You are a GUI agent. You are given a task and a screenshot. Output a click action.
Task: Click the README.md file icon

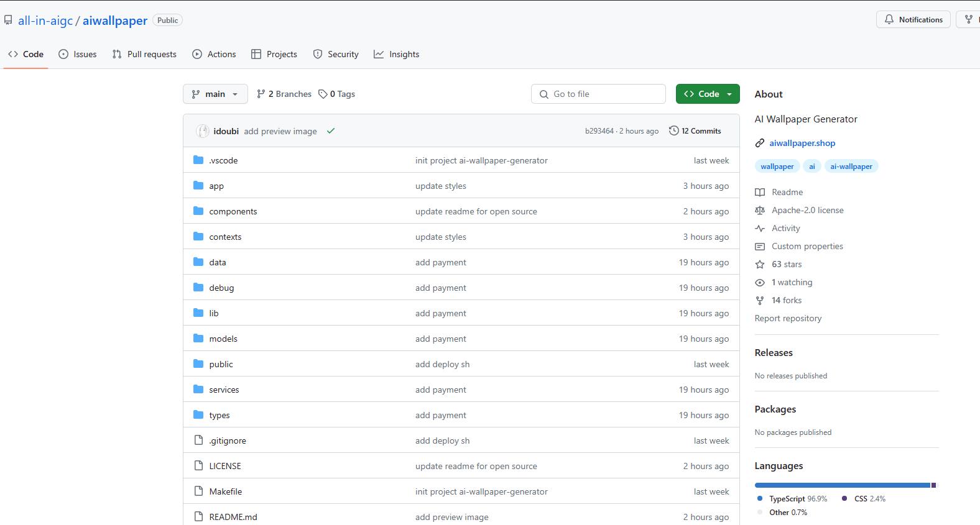[198, 517]
